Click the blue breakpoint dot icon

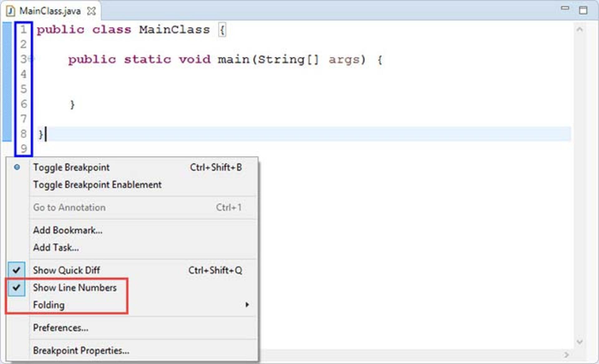click(x=17, y=167)
